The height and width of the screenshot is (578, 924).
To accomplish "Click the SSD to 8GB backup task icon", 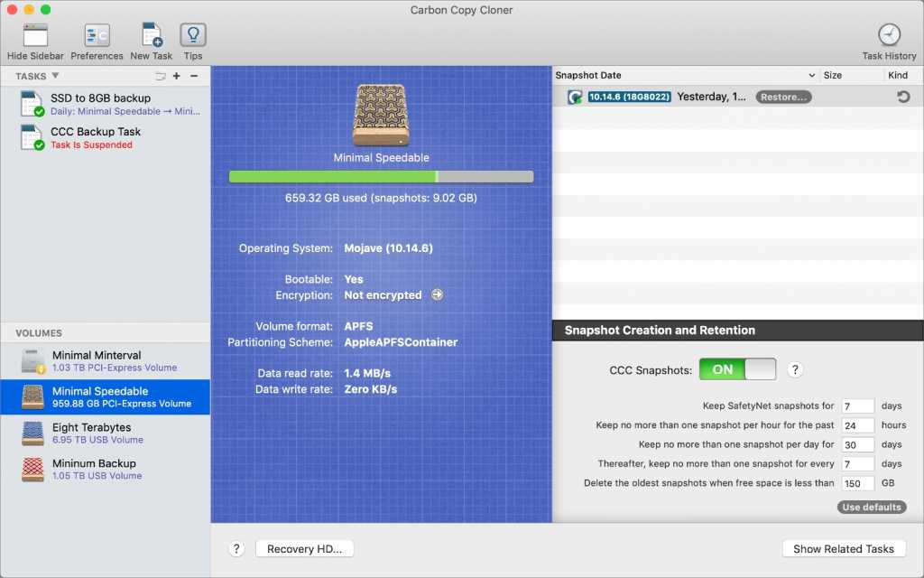I will [x=32, y=104].
